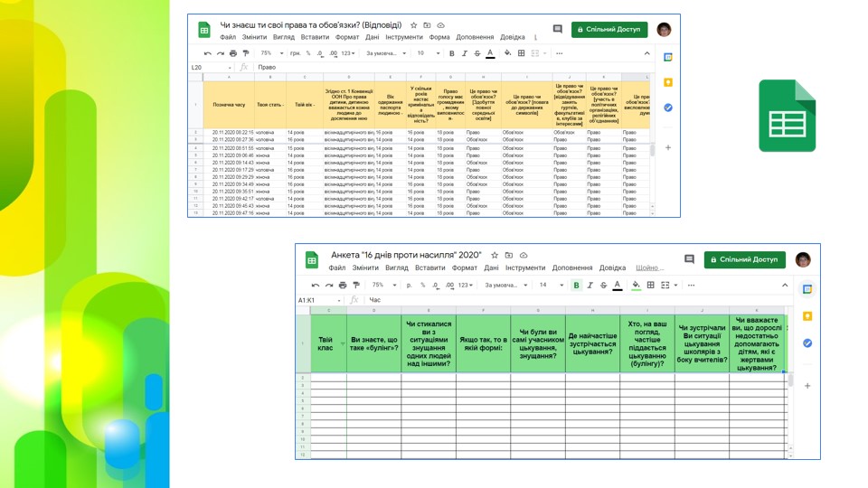This screenshot has height=488, width=868.
Task: Open font size 14 dropdown in lower spreadsheet
Action: click(x=552, y=285)
